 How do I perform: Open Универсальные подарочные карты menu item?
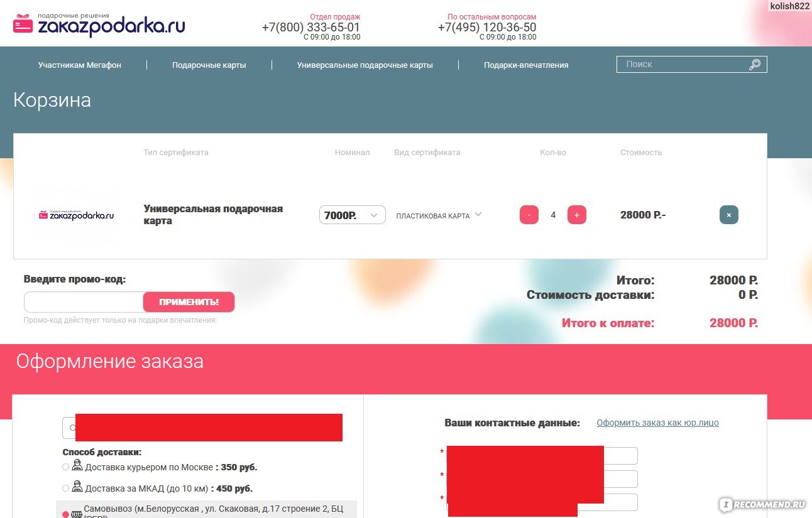[365, 65]
